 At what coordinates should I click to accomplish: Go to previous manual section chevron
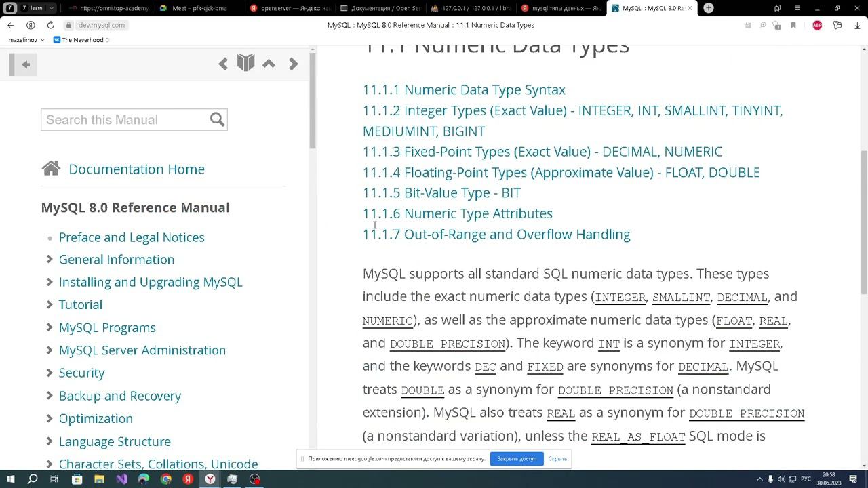point(223,64)
